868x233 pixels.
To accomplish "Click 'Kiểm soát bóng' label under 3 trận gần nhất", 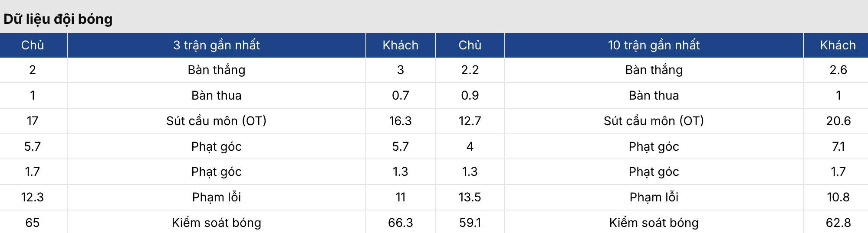I will click(216, 223).
